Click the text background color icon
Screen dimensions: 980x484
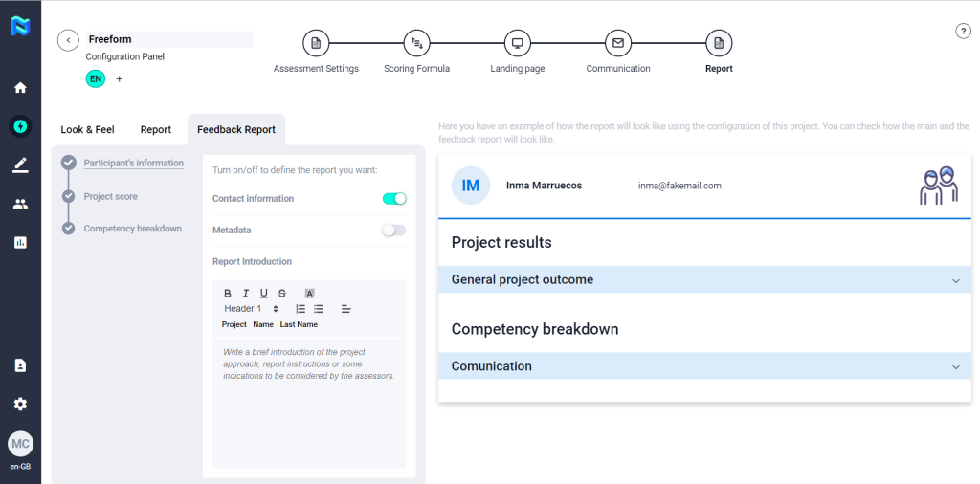(x=310, y=294)
